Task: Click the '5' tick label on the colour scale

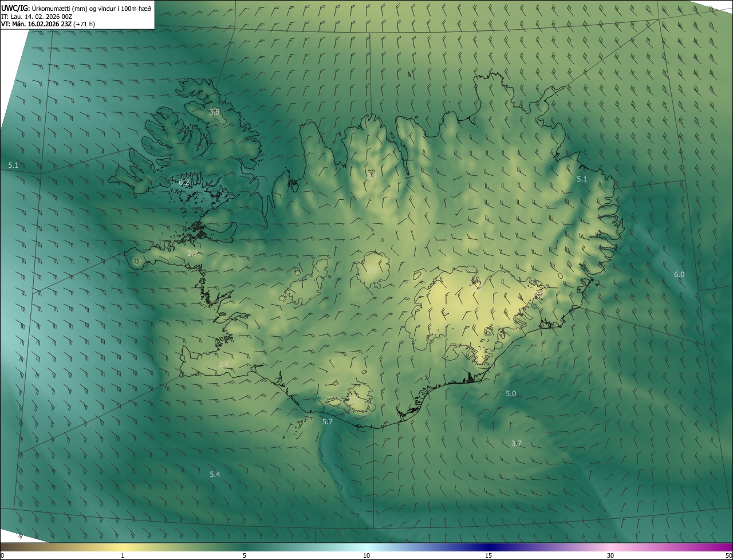Action: point(245,555)
